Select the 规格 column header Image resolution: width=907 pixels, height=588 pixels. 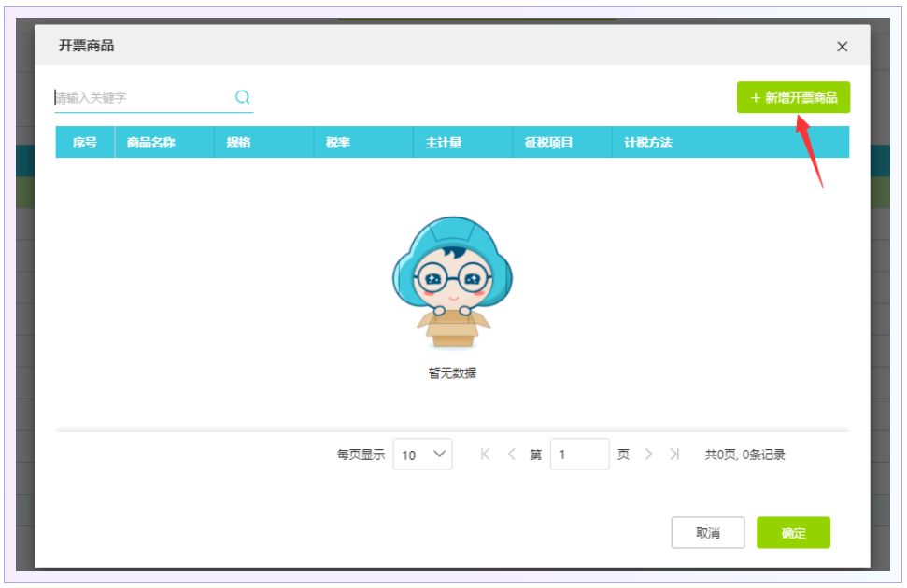pos(239,143)
